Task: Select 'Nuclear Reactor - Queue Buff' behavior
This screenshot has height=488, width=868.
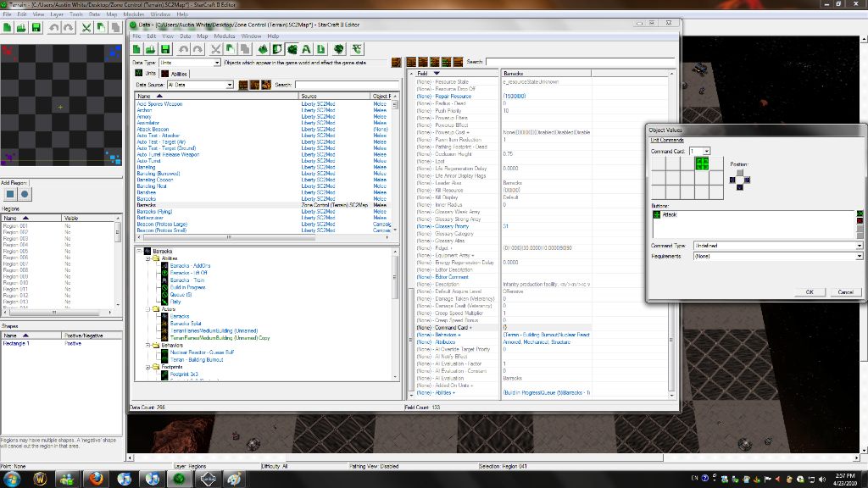Action: coord(202,352)
